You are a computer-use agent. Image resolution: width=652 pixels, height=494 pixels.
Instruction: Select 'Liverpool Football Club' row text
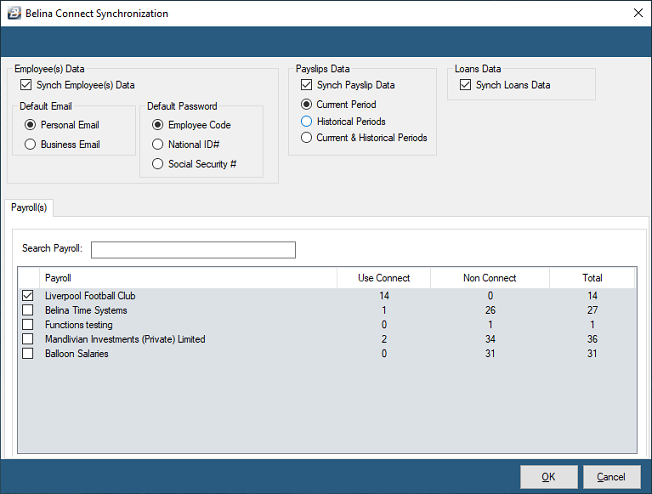point(90,296)
